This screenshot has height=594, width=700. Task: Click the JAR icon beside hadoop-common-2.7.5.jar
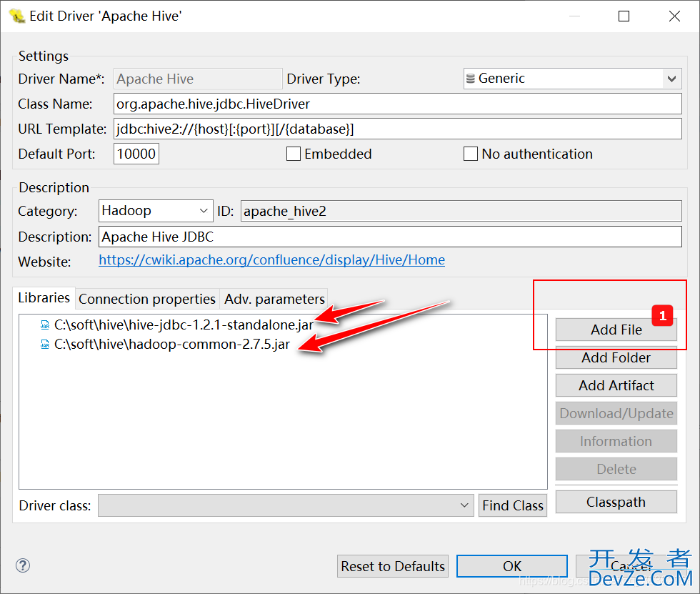44,345
